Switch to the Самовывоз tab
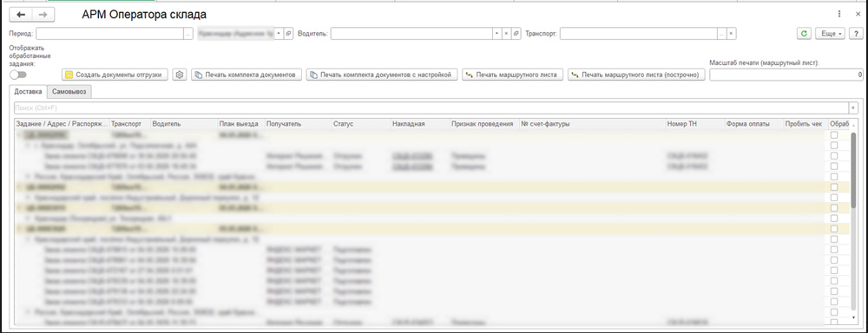This screenshot has height=333, width=868. 69,92
